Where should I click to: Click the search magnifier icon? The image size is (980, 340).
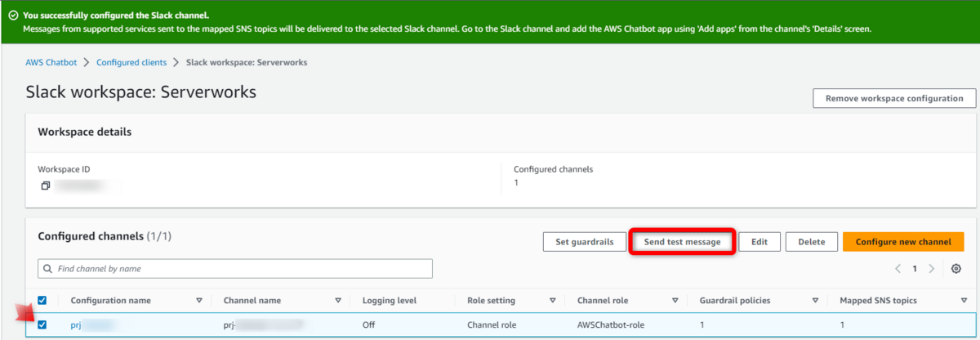pos(48,268)
